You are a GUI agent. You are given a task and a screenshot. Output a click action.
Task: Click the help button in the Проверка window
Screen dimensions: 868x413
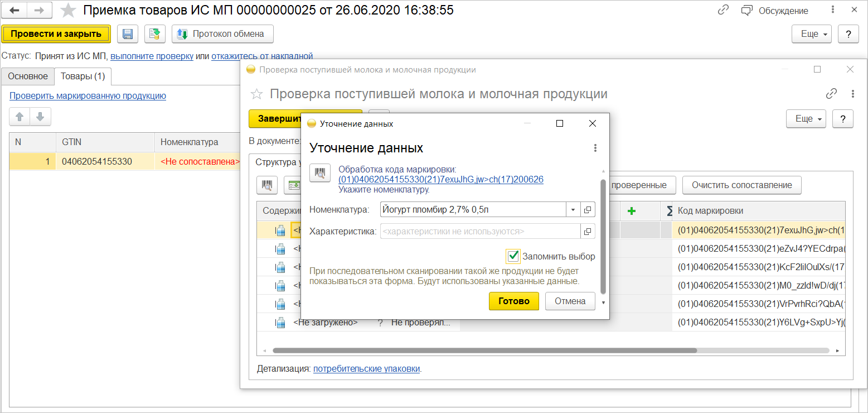coord(842,119)
